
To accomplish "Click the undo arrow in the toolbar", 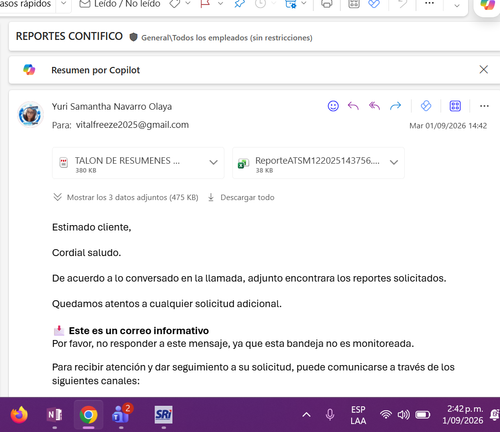I will click(x=403, y=4).
